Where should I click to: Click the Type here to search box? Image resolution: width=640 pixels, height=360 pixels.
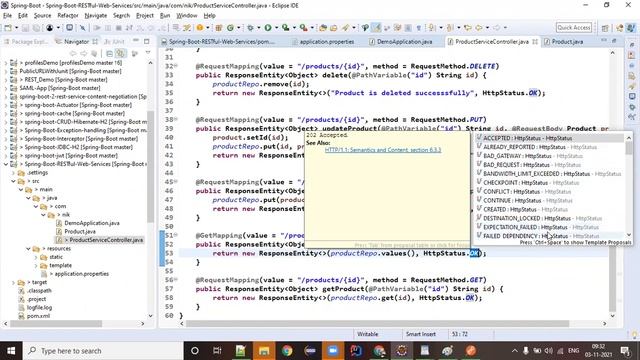102,351
